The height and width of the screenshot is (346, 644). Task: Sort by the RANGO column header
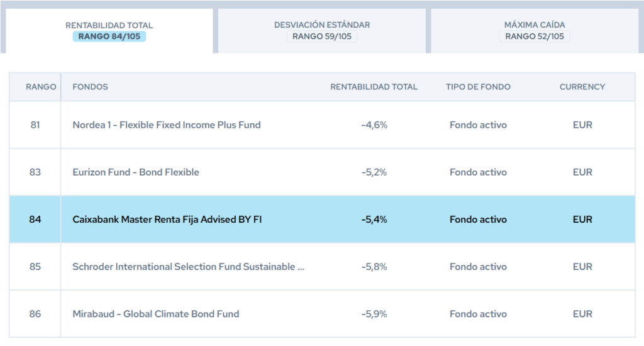pos(41,87)
